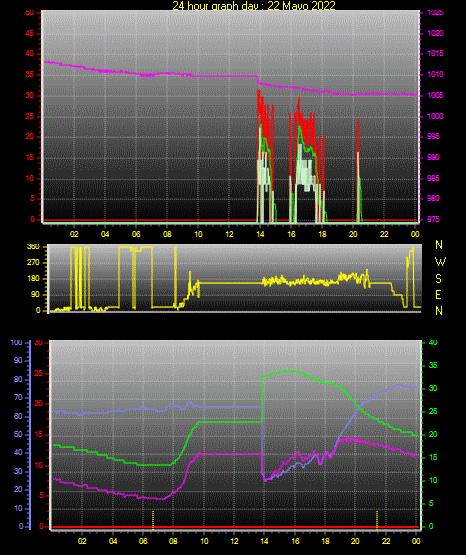Click the 20 hour label under top graph

tap(353, 234)
